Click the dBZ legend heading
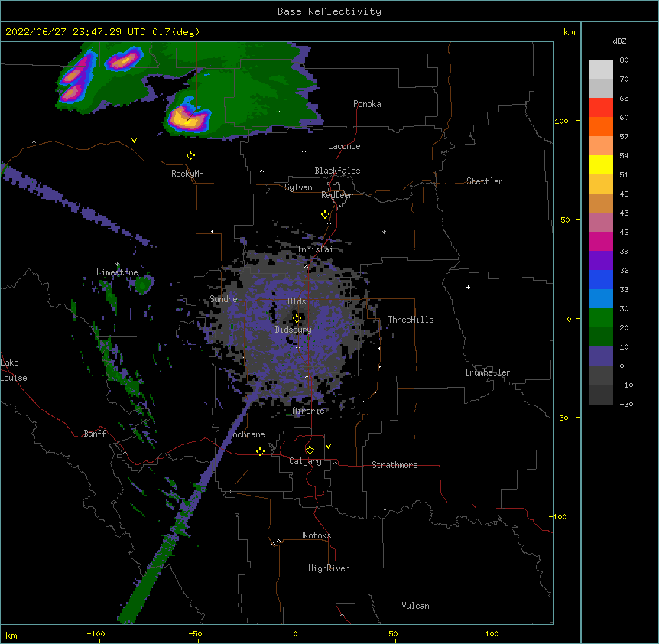Screen dimensions: 659x644 pos(619,41)
